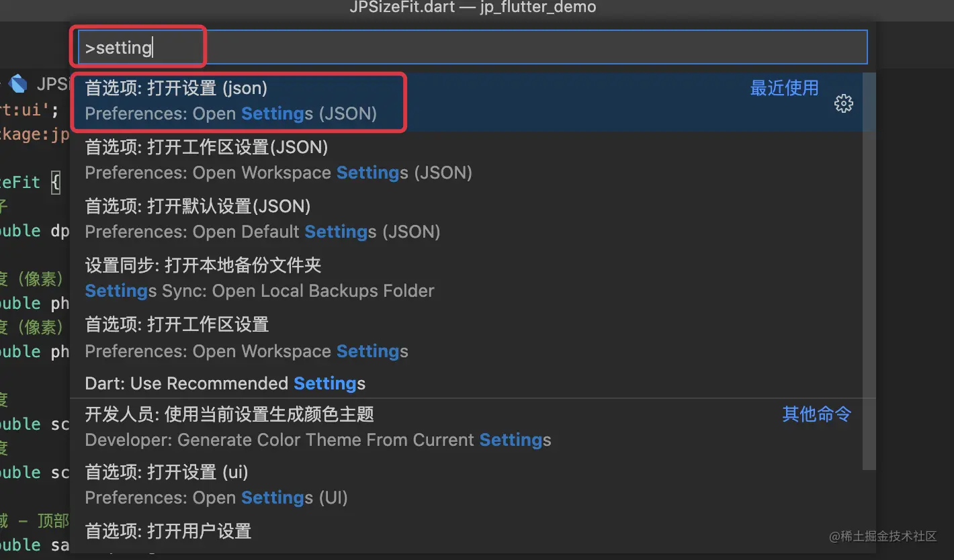
Task: Click the gear icon beside Open Settings (JSON)
Action: coord(843,103)
